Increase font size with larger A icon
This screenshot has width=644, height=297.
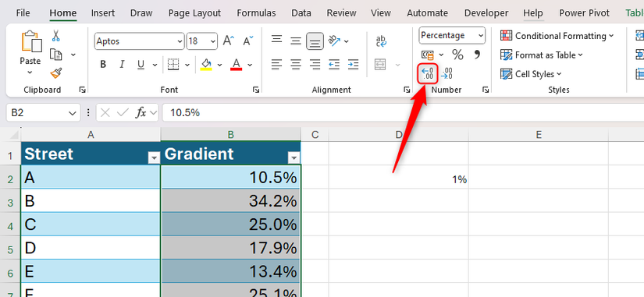(229, 41)
